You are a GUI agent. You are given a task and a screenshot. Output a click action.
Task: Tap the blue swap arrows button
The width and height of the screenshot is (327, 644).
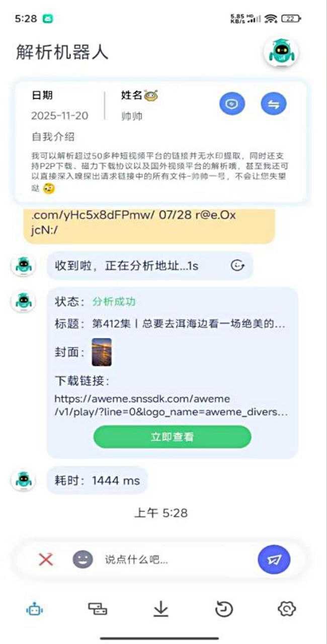[273, 104]
